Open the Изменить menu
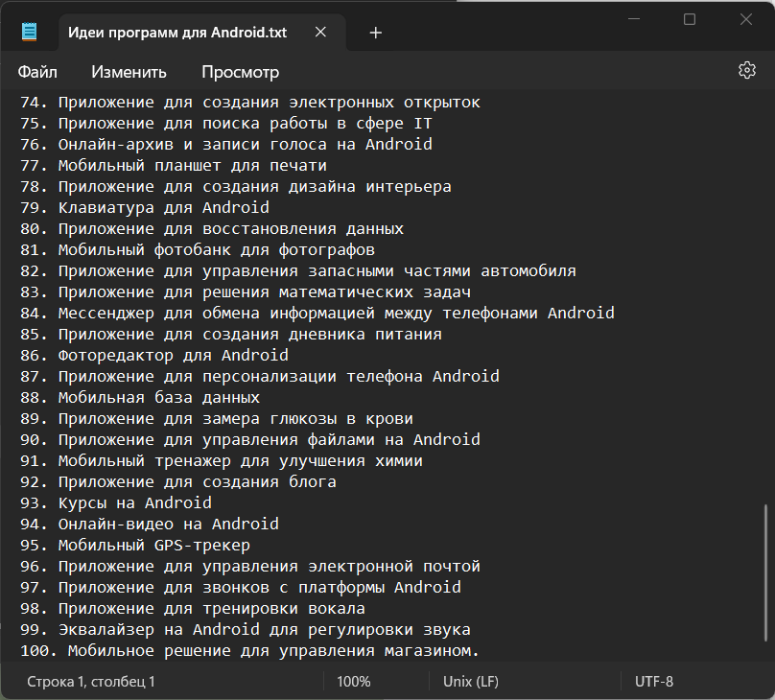 point(129,72)
